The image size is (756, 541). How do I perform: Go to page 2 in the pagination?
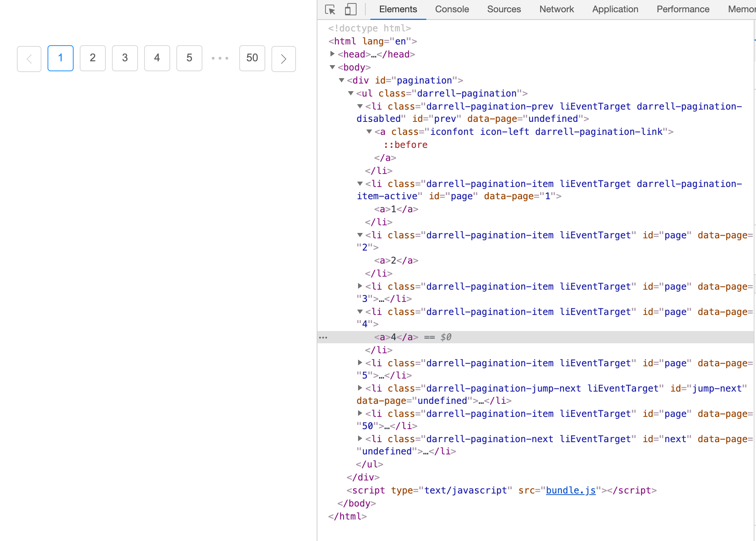(93, 58)
